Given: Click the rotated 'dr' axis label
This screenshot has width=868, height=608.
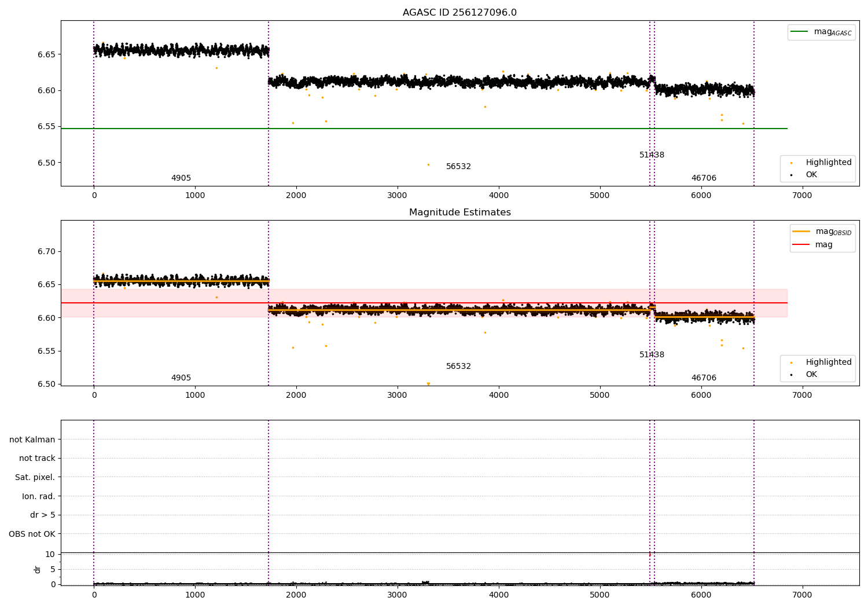Looking at the screenshot, I should (x=38, y=569).
